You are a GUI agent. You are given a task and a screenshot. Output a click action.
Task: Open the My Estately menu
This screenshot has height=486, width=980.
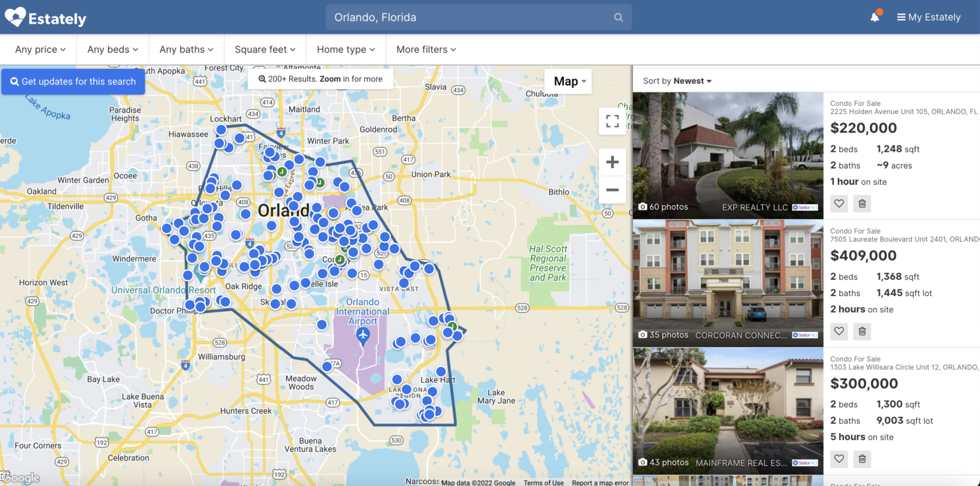[929, 17]
